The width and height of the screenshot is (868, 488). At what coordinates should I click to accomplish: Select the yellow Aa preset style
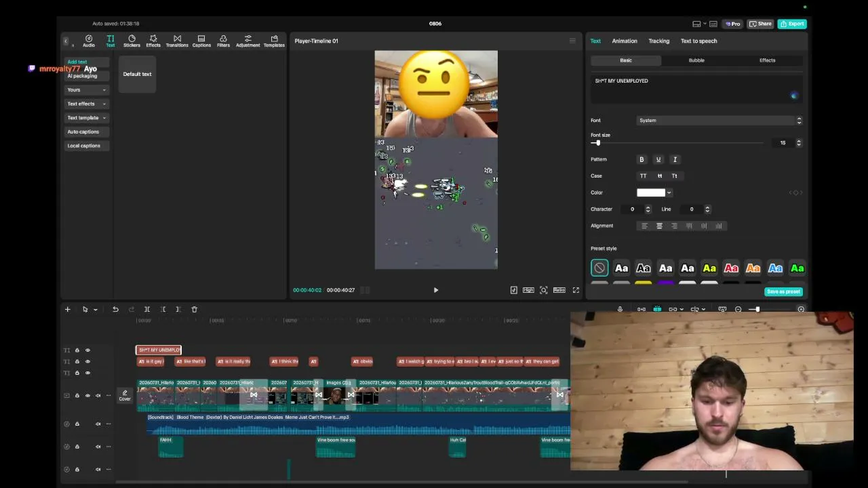(x=709, y=268)
